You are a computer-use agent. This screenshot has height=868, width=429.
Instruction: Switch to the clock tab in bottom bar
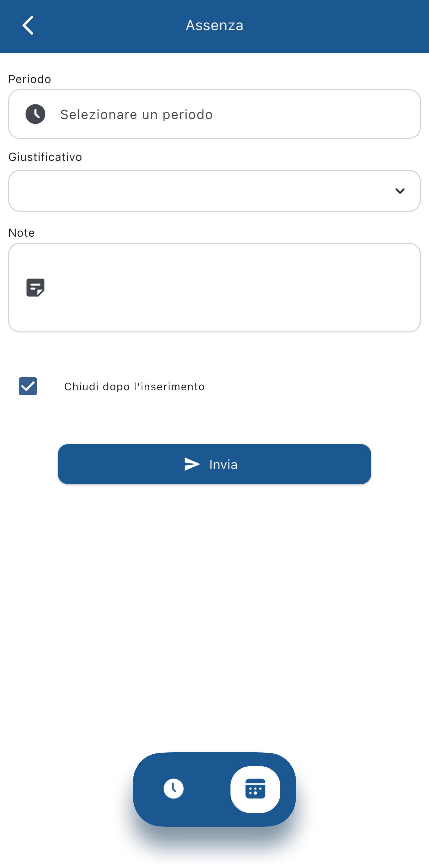(174, 789)
